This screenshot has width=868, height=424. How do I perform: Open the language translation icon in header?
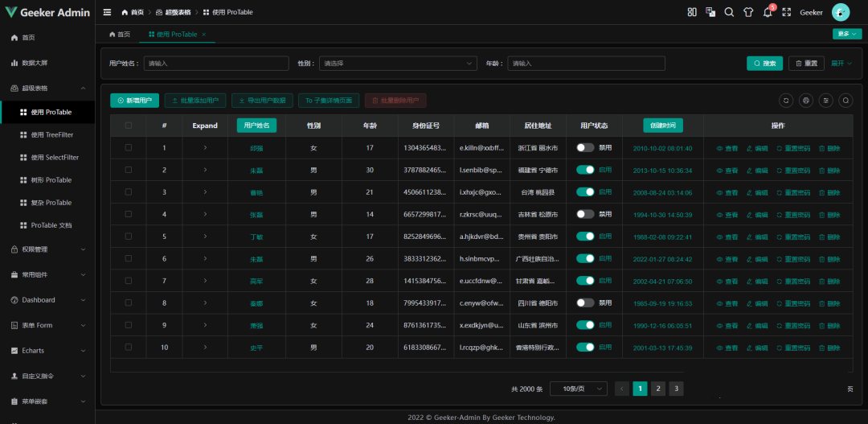coord(710,12)
